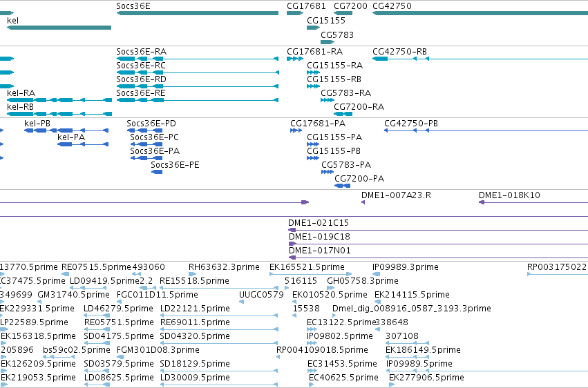This screenshot has width=588, height=388.
Task: Click the CG15155-PA protein glyph
Action: 313,144
